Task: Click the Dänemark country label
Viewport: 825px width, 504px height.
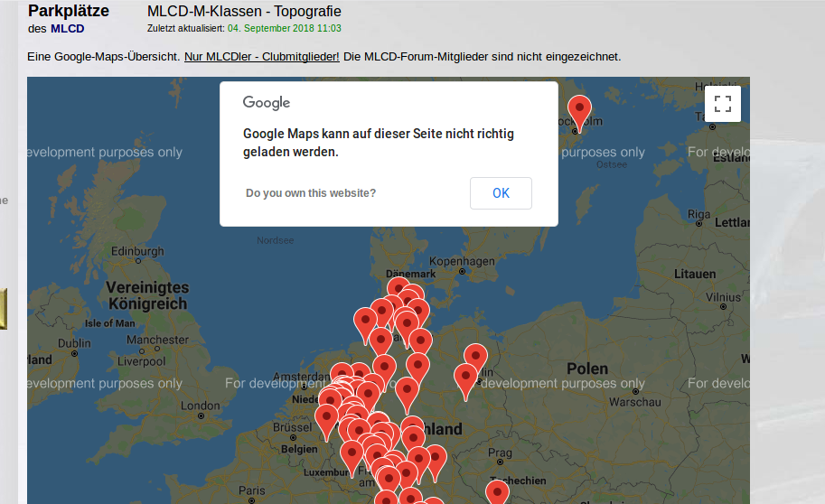Action: tap(410, 274)
